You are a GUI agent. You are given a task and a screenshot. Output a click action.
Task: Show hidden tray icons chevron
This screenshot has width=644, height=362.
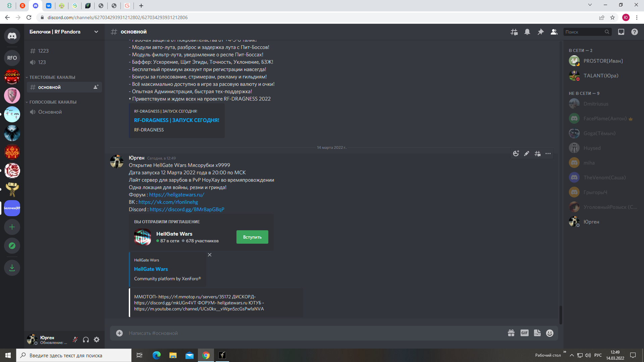tap(572, 355)
